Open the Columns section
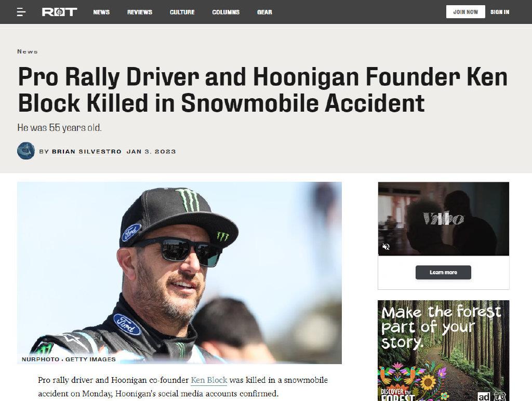The width and height of the screenshot is (532, 401). pos(226,12)
